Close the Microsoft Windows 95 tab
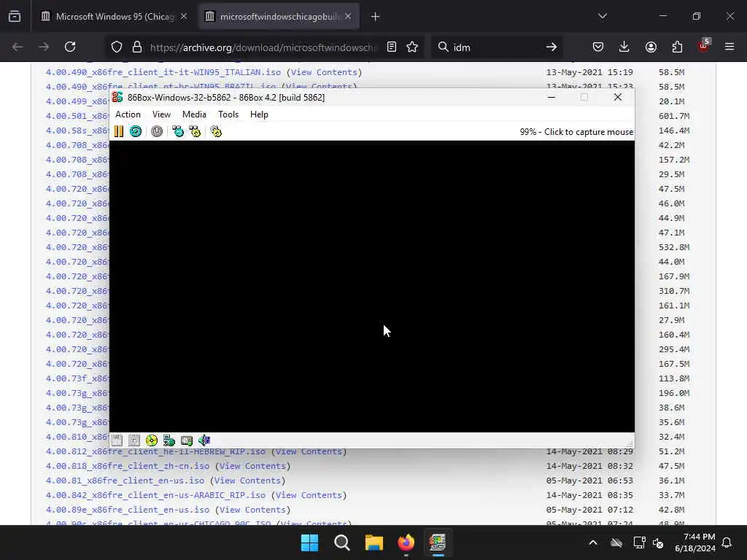Image resolution: width=747 pixels, height=560 pixels. tap(184, 17)
